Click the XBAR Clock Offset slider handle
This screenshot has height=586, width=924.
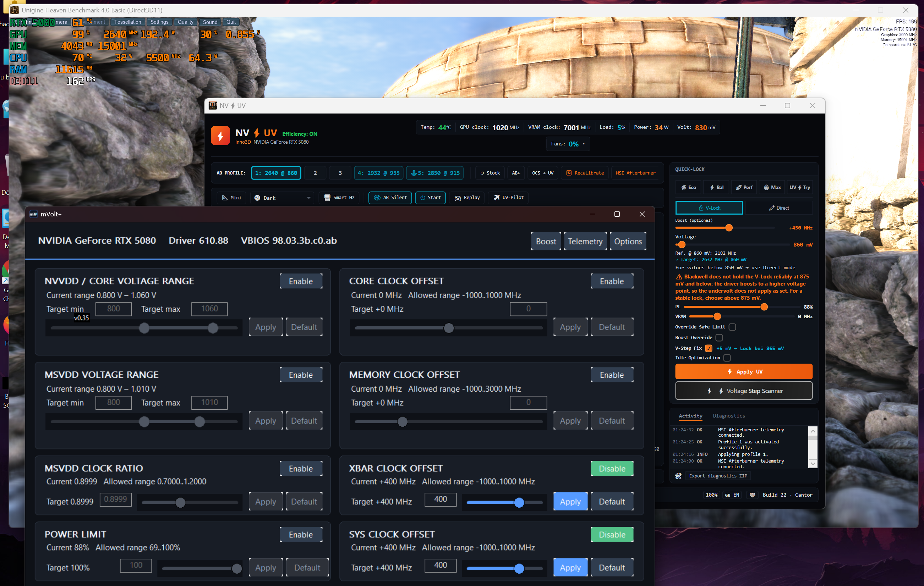pos(519,502)
